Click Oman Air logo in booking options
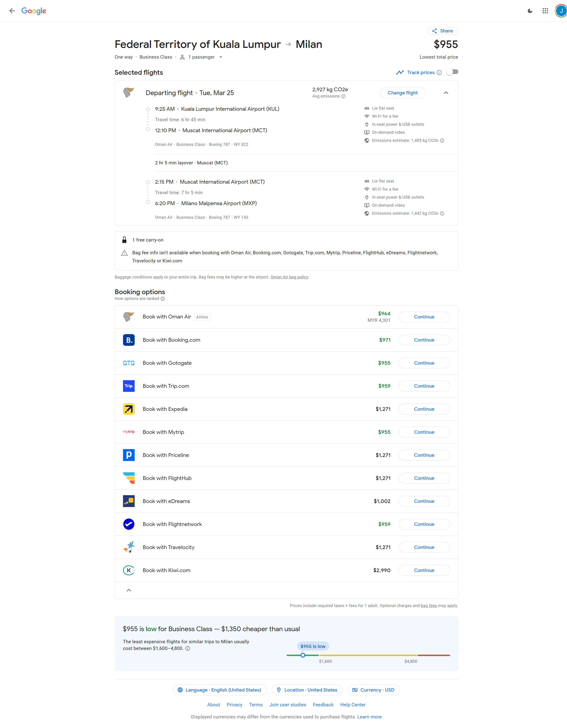This screenshot has height=728, width=567. pyautogui.click(x=129, y=317)
